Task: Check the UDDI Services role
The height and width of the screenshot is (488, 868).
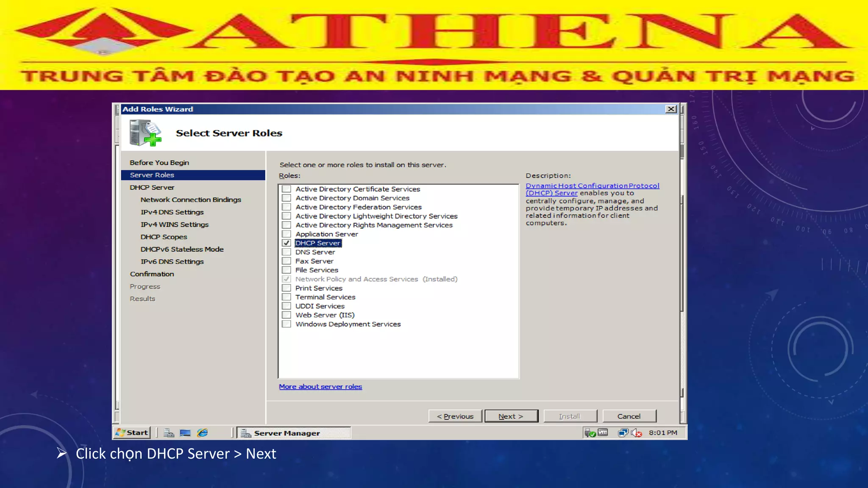Action: [287, 306]
